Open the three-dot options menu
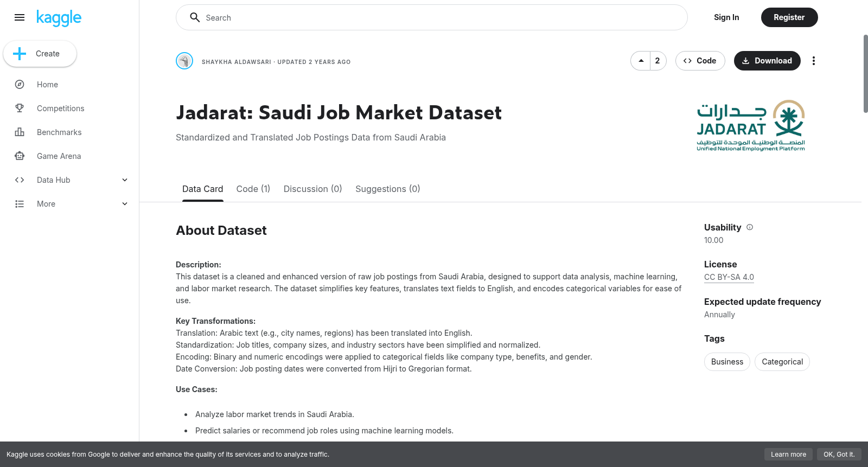Screen dimensions: 868x467 click(813, 61)
